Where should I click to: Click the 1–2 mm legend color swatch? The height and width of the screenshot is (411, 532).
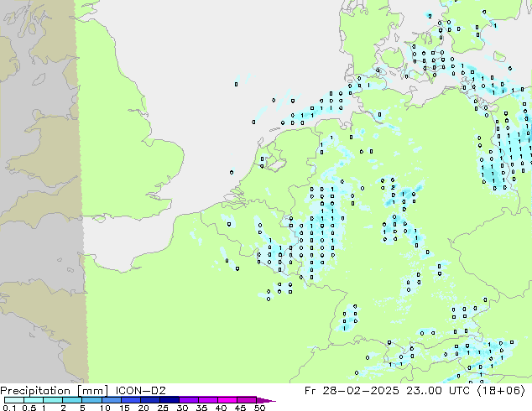53,400
